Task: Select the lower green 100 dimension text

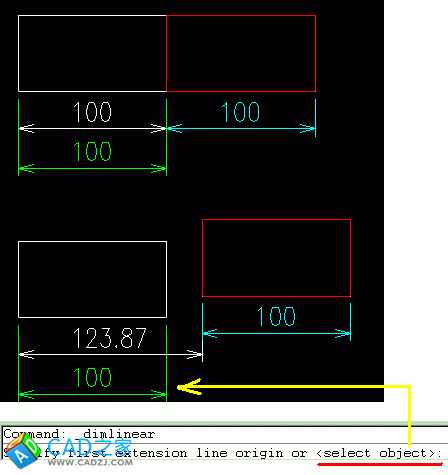Action: (92, 377)
